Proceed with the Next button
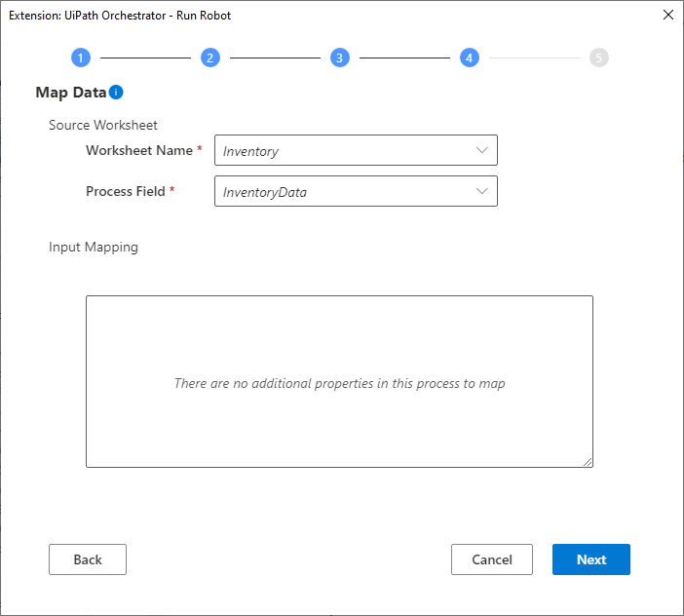This screenshot has width=684, height=616. point(591,559)
